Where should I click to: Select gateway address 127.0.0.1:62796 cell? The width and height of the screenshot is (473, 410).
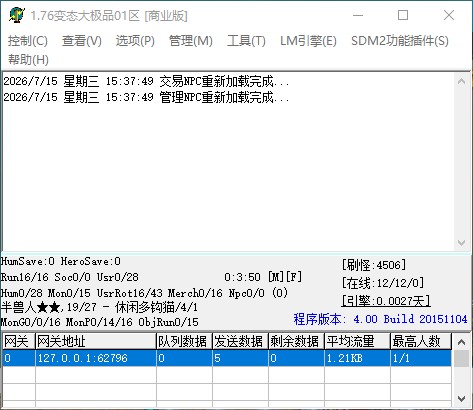(96, 358)
